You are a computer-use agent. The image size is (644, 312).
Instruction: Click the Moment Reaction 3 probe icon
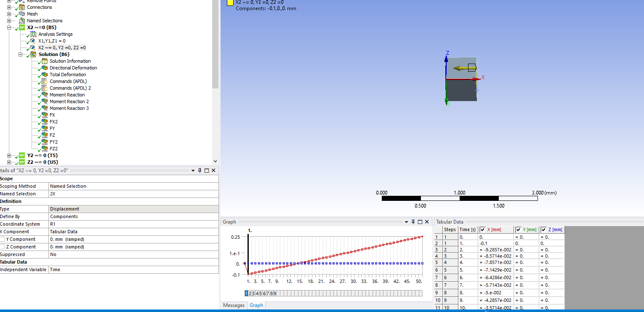click(x=44, y=108)
